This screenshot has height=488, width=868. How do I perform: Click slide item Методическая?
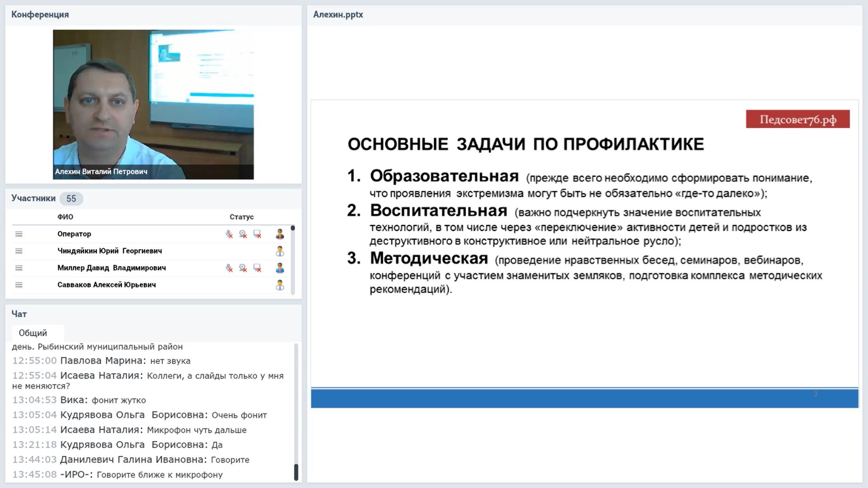tap(429, 258)
